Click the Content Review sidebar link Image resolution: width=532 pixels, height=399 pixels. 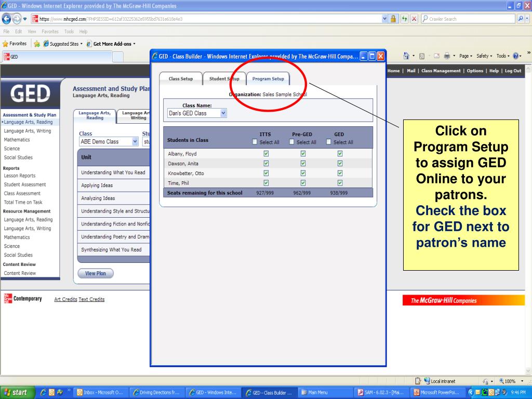(x=20, y=273)
